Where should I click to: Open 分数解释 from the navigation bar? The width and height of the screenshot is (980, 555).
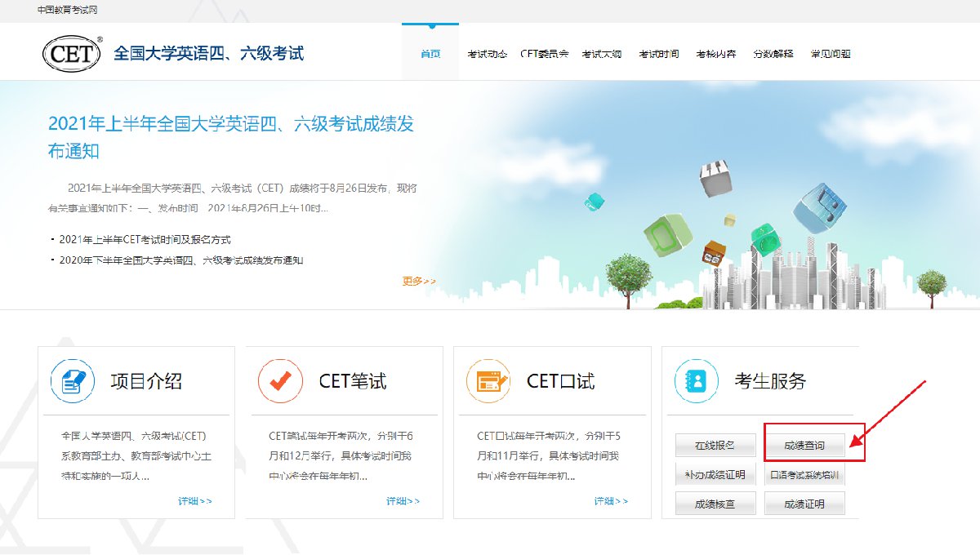tap(773, 54)
